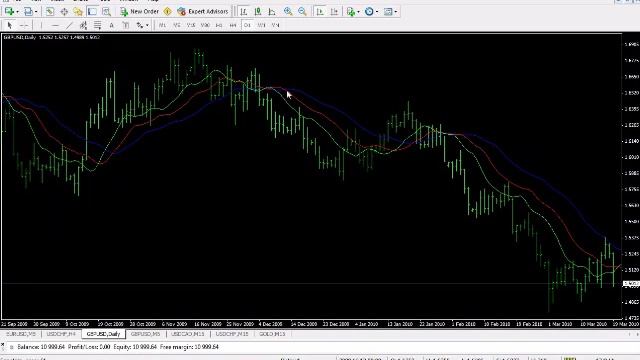
Task: Switch to W1 timeframe
Action: coord(261,25)
